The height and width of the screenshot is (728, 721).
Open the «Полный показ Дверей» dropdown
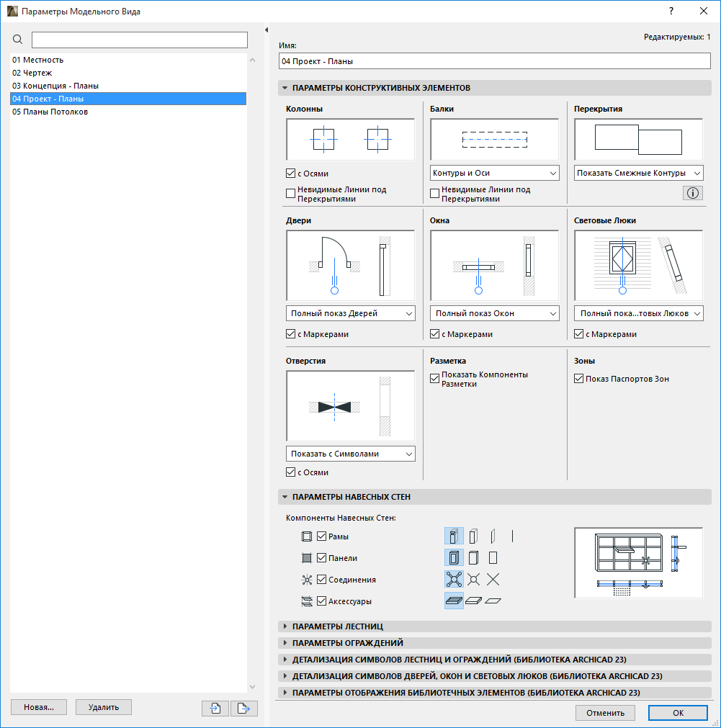(350, 313)
